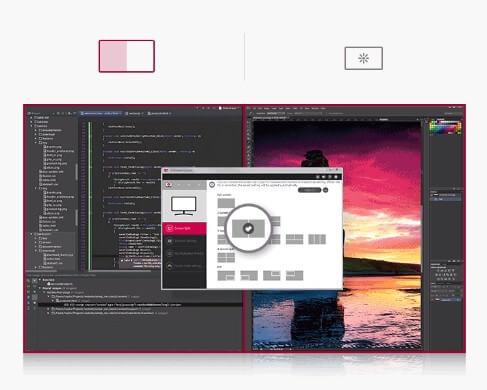Open the bottom sidebar entry in OnScreen Control
This screenshot has height=390, width=487.
[x=184, y=266]
